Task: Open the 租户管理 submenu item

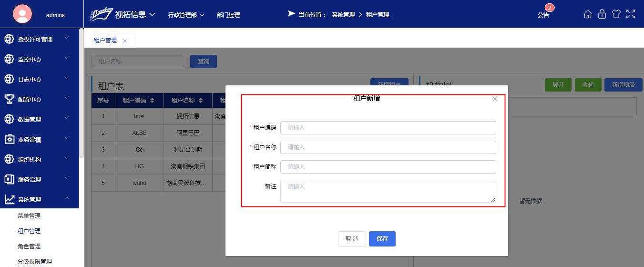Action: coord(29,231)
